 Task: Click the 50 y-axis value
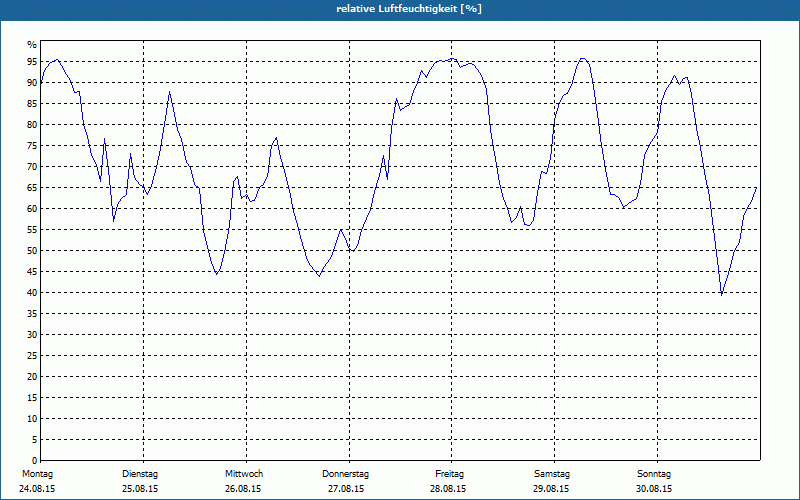click(32, 251)
